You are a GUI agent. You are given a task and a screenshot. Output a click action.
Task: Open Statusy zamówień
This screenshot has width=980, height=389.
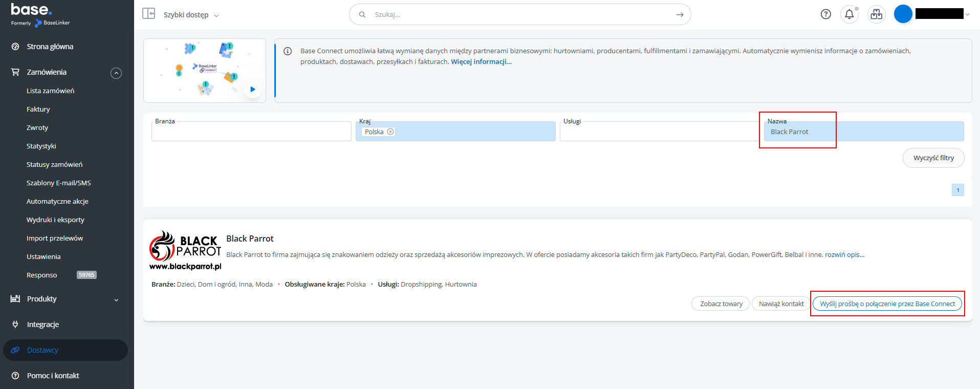click(54, 164)
